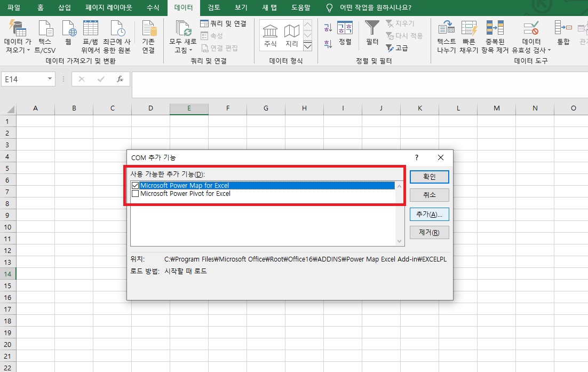This screenshot has width=588, height=372.
Task: Click 다시 적용 filter option
Action: (x=404, y=36)
